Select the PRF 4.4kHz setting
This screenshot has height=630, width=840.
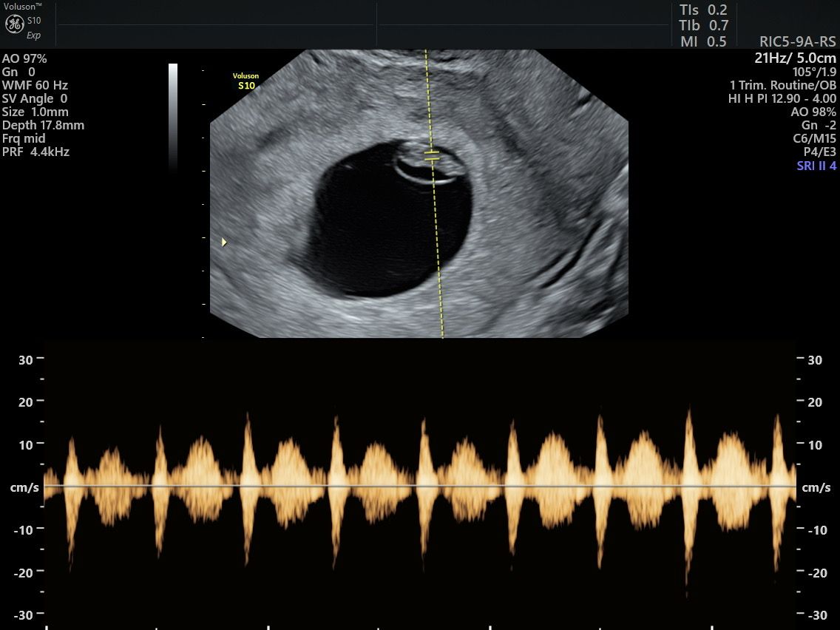tap(36, 152)
